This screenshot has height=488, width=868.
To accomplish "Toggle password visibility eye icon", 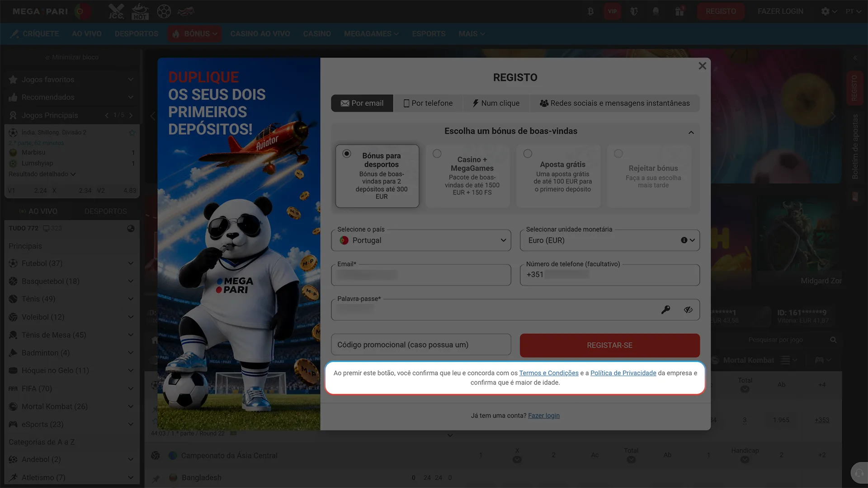I will coord(688,310).
